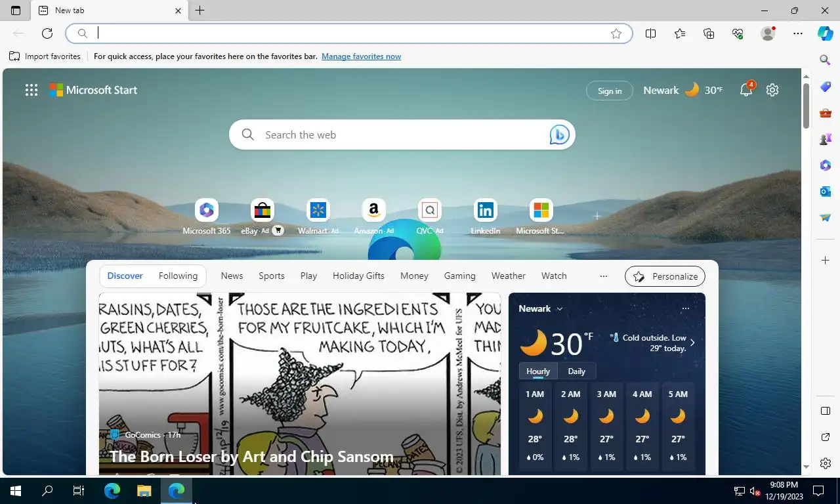Open the sidebar Drop paper plane icon
The image size is (840, 504).
click(826, 218)
